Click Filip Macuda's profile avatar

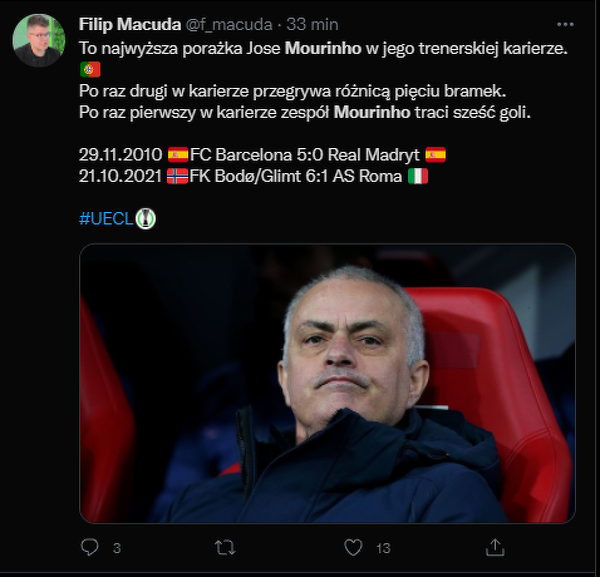tap(39, 40)
